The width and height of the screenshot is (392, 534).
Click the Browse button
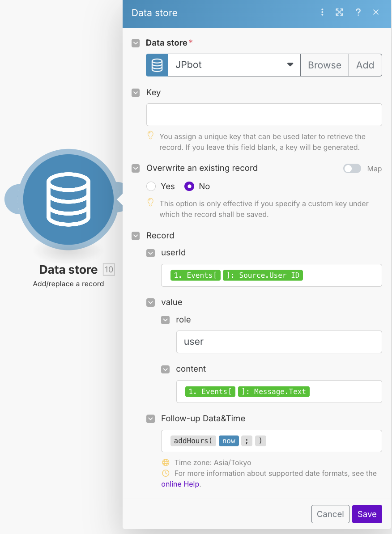(324, 65)
